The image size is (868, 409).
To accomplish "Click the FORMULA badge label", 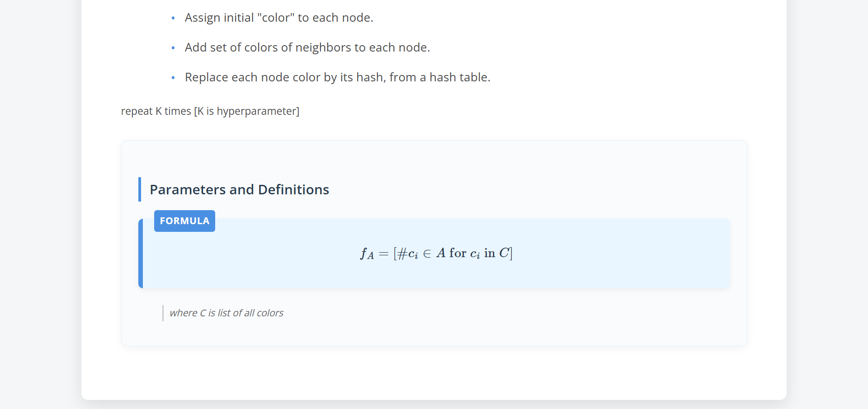I will pyautogui.click(x=184, y=221).
